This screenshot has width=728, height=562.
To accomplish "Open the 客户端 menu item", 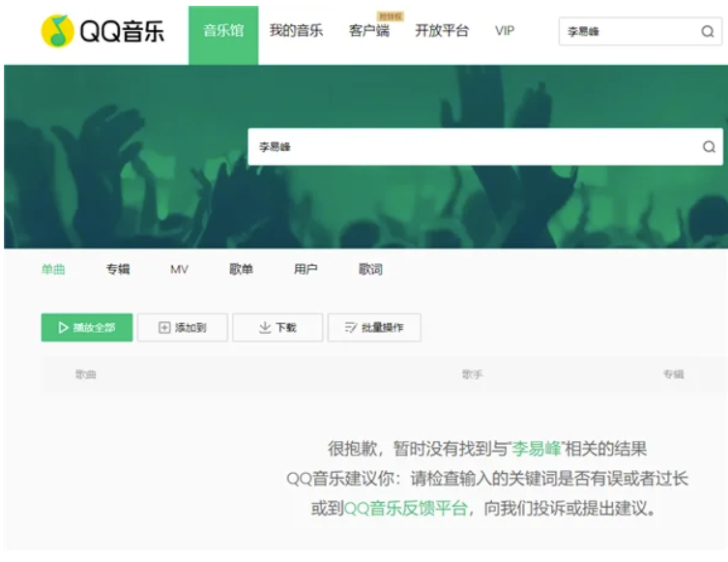I will click(x=369, y=31).
